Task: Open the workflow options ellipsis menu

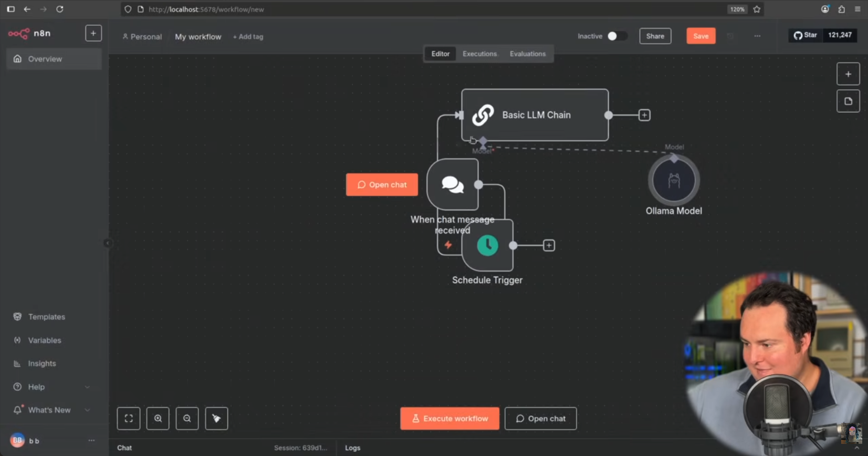Action: point(757,36)
